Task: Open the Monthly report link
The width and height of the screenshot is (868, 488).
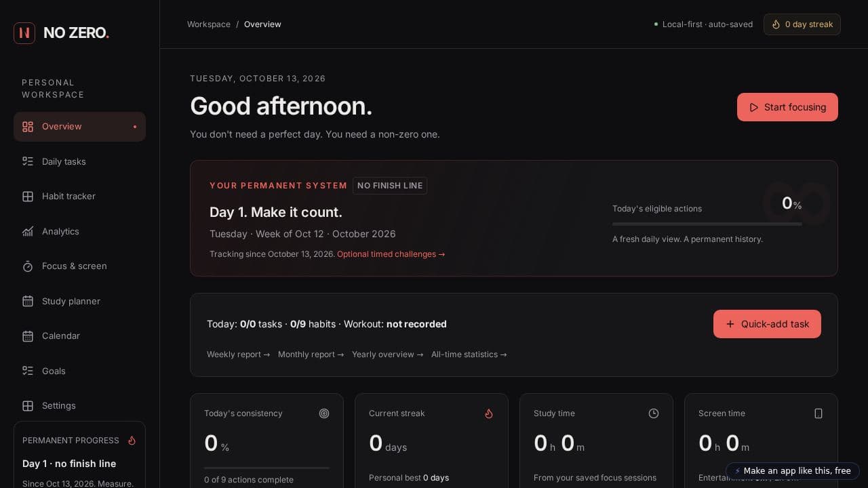Action: [311, 354]
